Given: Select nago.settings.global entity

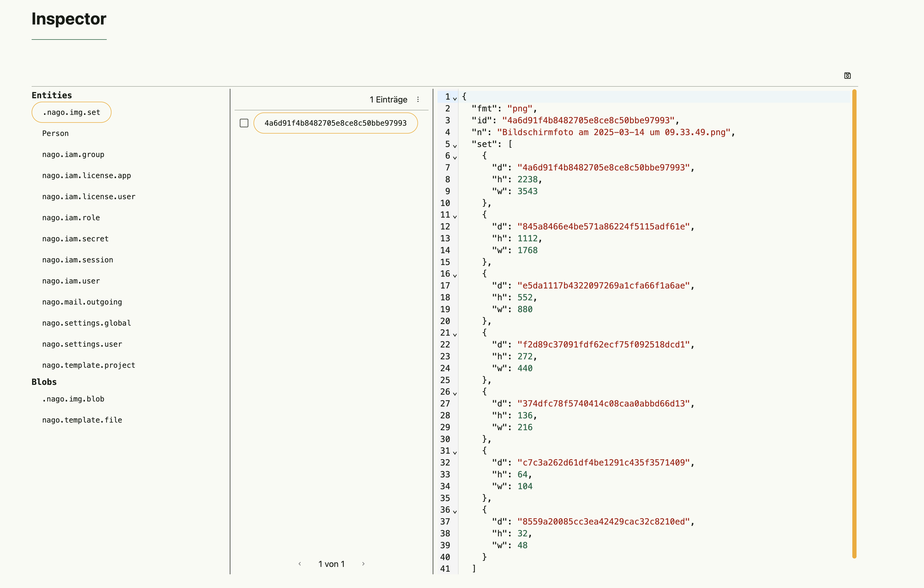Looking at the screenshot, I should [86, 323].
